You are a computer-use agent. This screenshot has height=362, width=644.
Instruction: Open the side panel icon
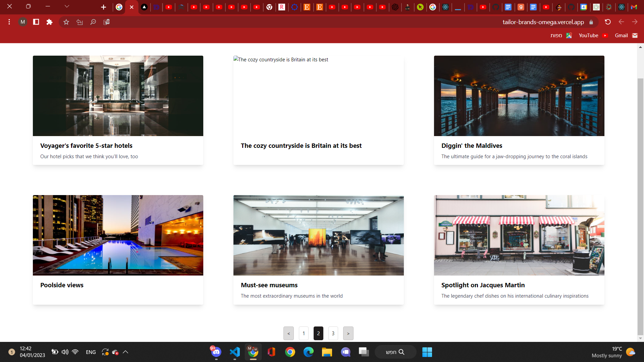click(36, 22)
